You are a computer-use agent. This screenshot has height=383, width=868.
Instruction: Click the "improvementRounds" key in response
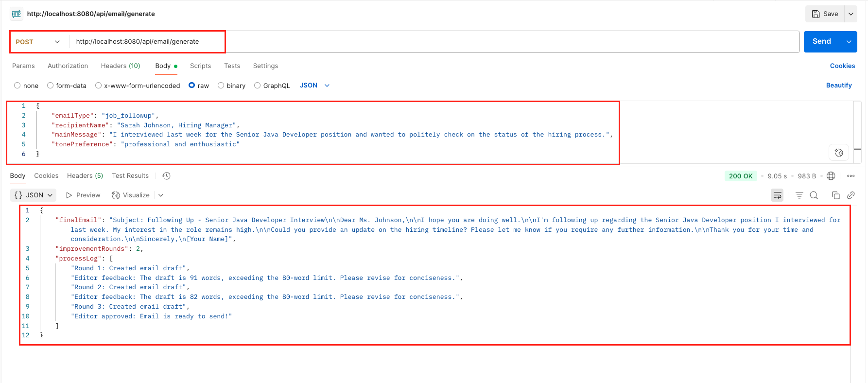(92, 249)
